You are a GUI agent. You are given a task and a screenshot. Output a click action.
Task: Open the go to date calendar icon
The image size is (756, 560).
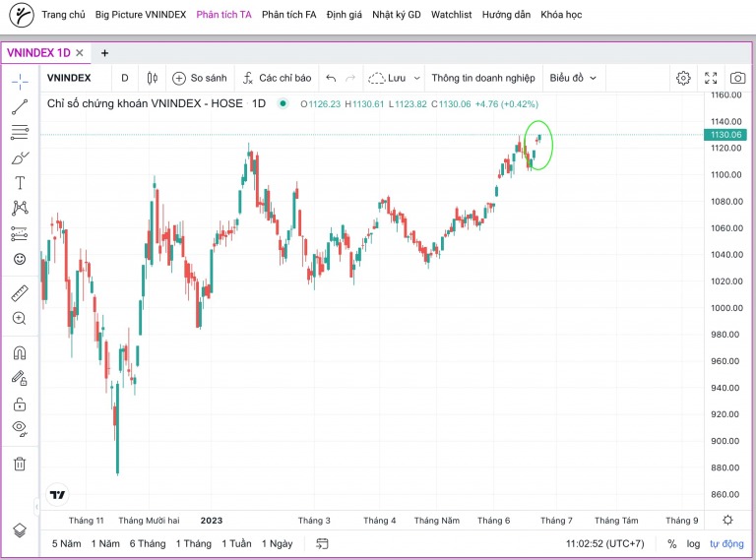point(322,543)
